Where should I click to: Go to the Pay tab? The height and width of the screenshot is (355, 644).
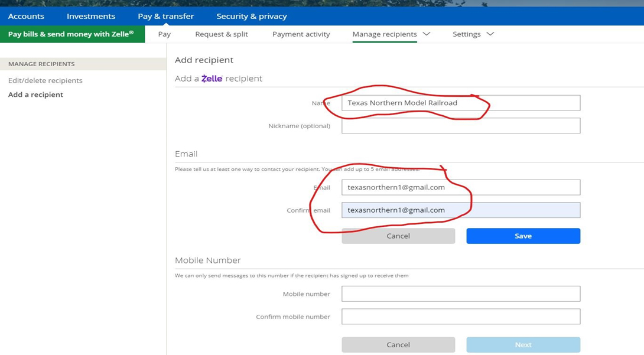click(164, 34)
